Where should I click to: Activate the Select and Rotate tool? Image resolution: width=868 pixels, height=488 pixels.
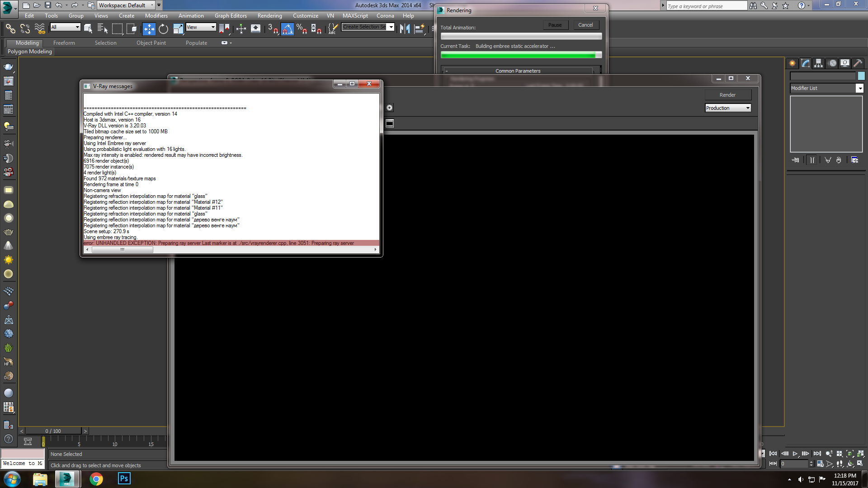point(163,29)
